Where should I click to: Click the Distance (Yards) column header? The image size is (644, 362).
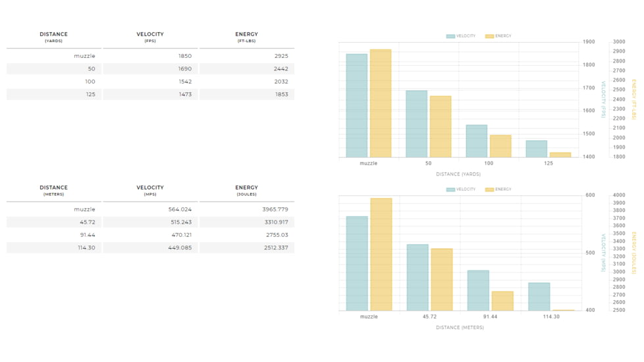53,37
